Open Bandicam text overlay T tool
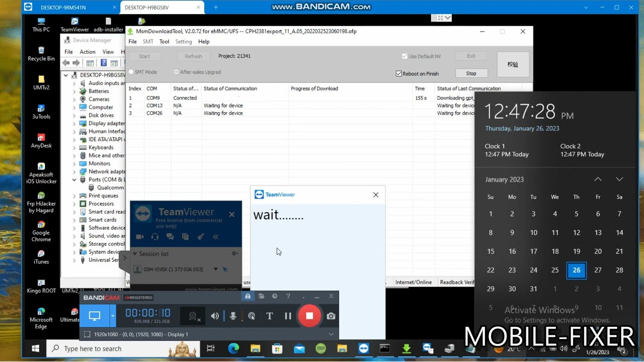Viewport: 644px width, 362px height. tap(269, 316)
